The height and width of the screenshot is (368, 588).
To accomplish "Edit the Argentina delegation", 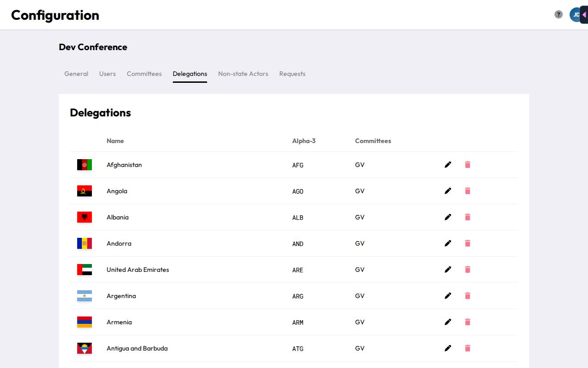I will point(448,296).
